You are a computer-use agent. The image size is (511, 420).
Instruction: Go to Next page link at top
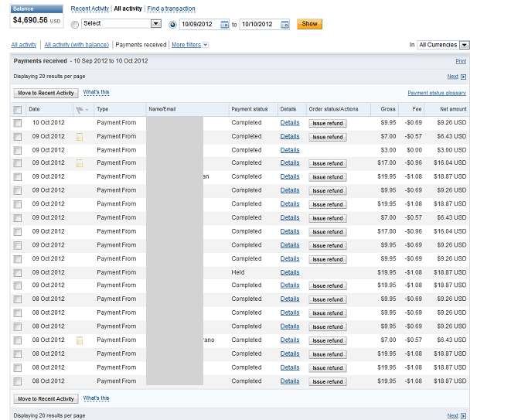[453, 77]
